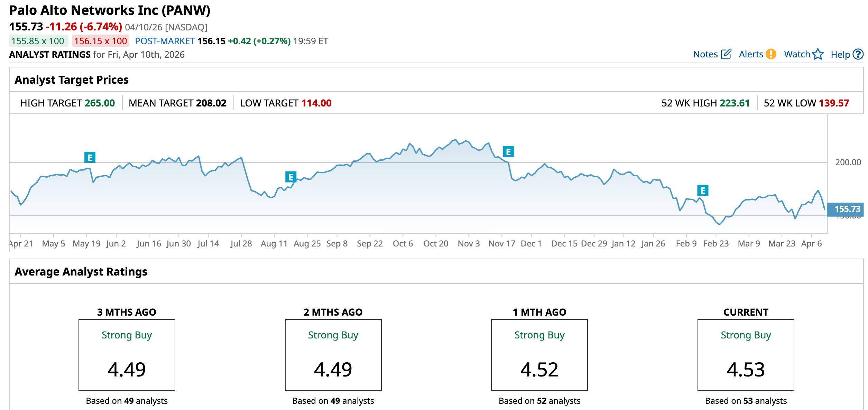Open the Help link

coord(840,54)
